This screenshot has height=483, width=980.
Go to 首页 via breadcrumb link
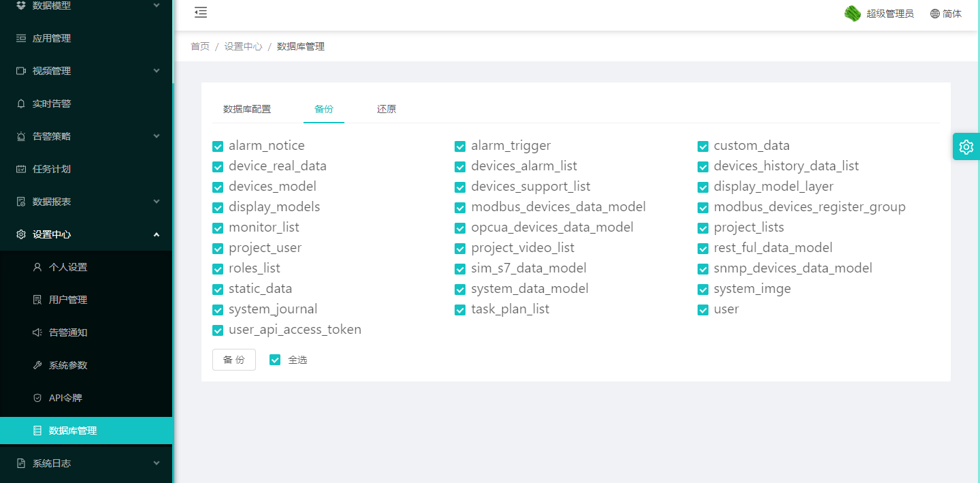click(200, 46)
